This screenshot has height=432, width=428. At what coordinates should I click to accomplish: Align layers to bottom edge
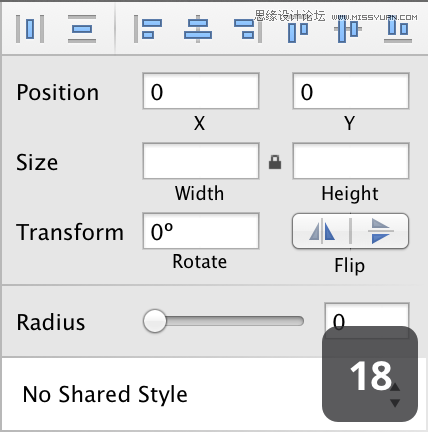tap(398, 29)
